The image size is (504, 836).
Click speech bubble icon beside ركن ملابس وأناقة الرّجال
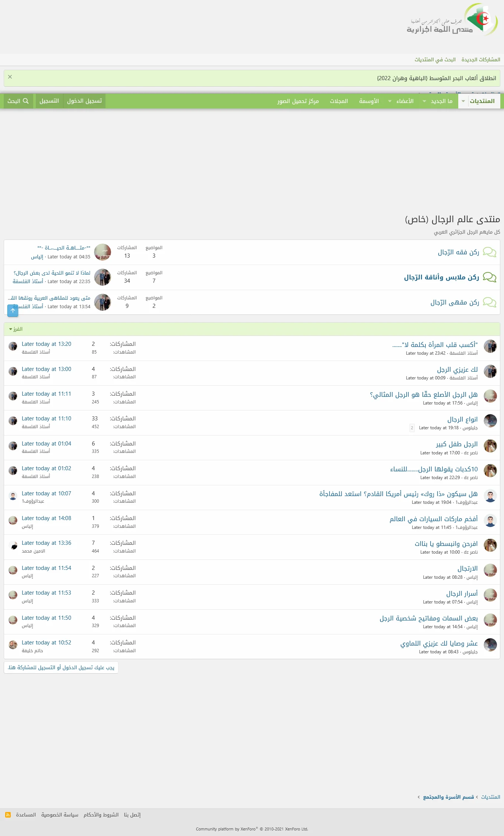point(489,278)
